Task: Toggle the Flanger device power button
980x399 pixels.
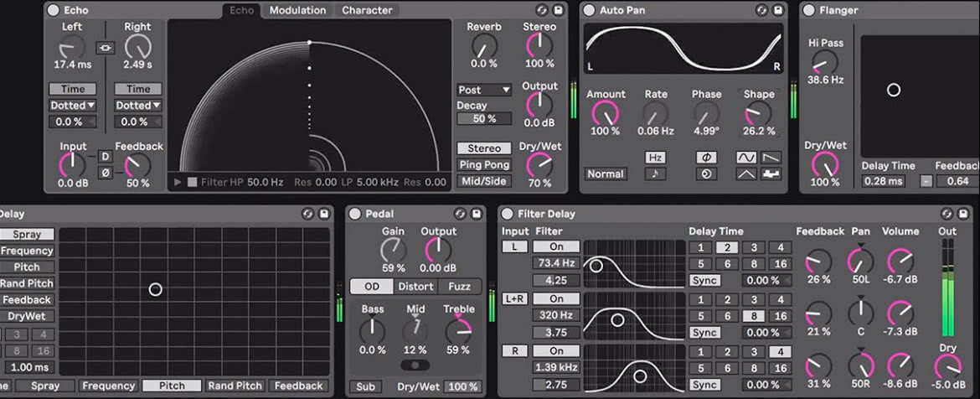Action: click(x=809, y=10)
